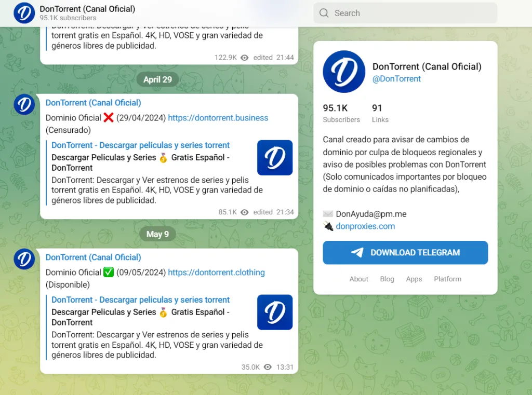Open the April 29 preview title 'DonTorrent - Descargar peliculas'
The image size is (532, 395).
[x=140, y=145]
